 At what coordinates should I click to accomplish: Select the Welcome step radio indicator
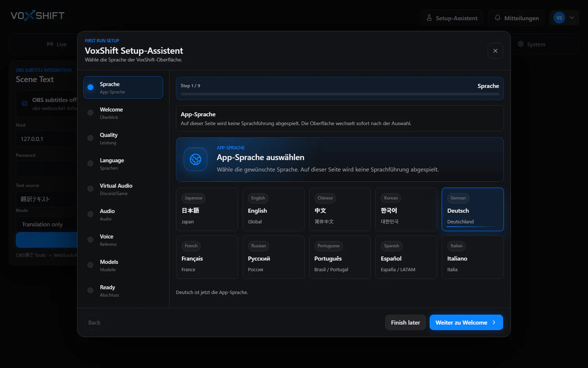point(90,113)
